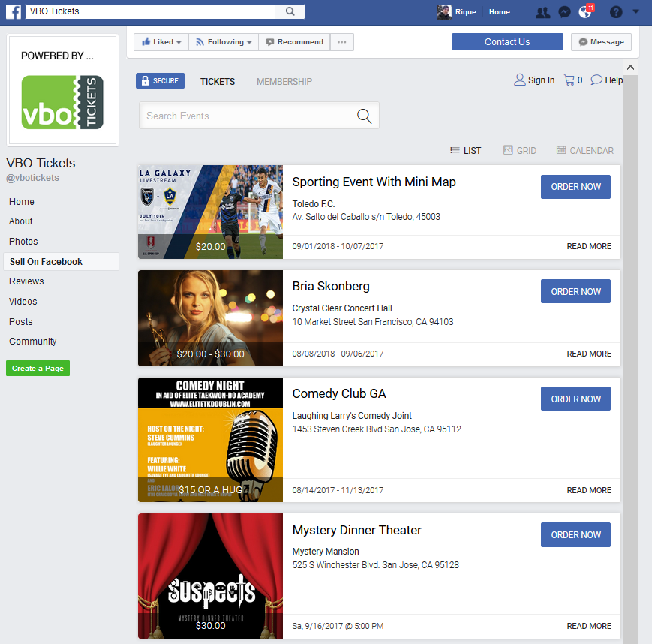Image resolution: width=652 pixels, height=644 pixels.
Task: Read more about Bria Skonberg
Action: (x=589, y=354)
